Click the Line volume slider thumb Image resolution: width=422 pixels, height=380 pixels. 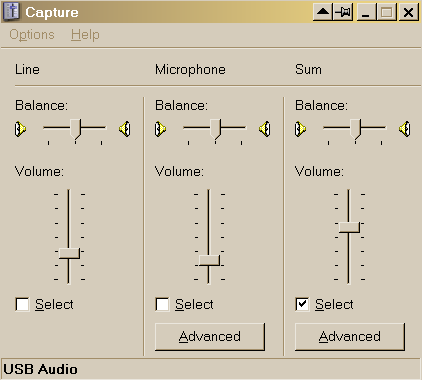point(69,253)
